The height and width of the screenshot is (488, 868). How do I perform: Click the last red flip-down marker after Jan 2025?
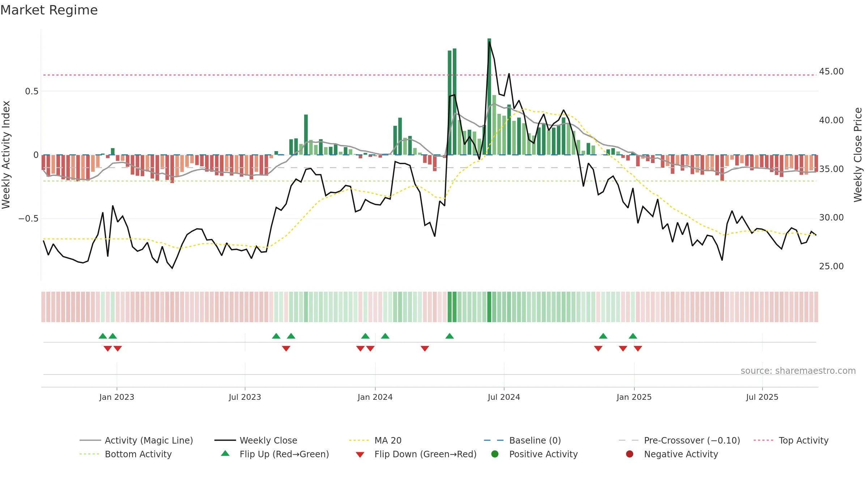(x=638, y=348)
